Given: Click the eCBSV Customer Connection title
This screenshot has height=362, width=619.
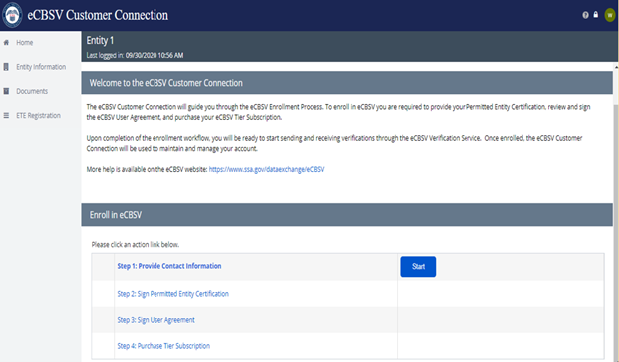Looking at the screenshot, I should click(x=98, y=15).
